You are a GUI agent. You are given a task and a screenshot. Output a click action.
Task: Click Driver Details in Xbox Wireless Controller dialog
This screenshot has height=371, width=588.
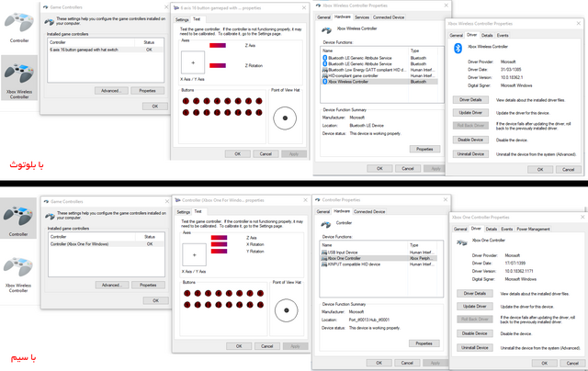click(471, 99)
